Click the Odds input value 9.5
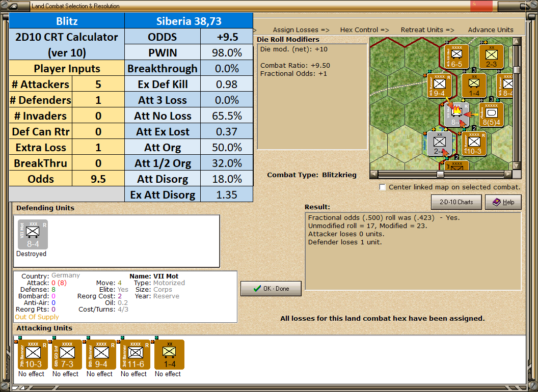The height and width of the screenshot is (392, 538). pos(98,179)
